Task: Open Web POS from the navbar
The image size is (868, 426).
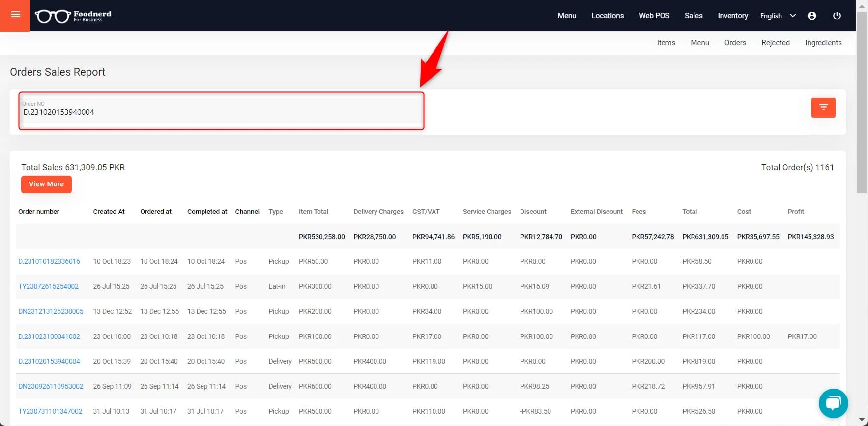Action: point(654,16)
